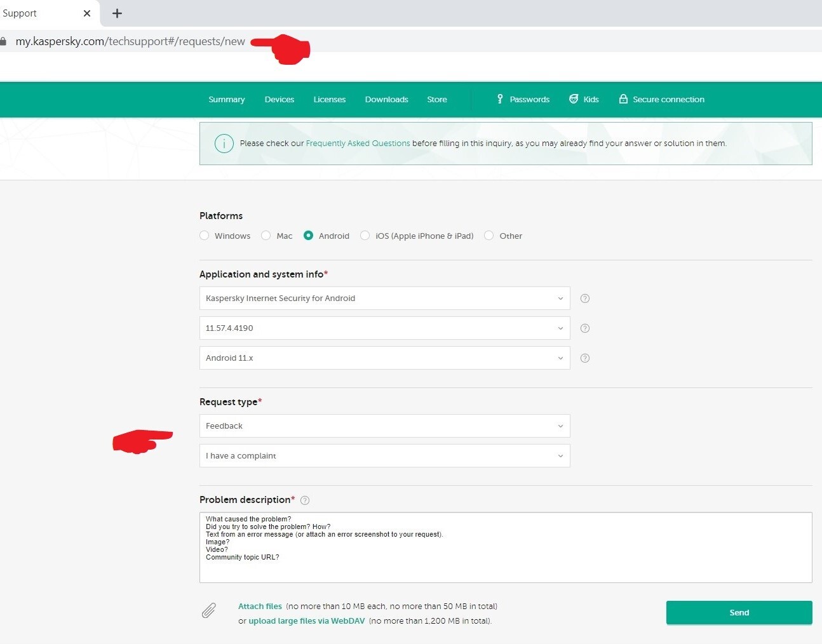This screenshot has width=822, height=644.
Task: Click the Attach files link
Action: 260,607
